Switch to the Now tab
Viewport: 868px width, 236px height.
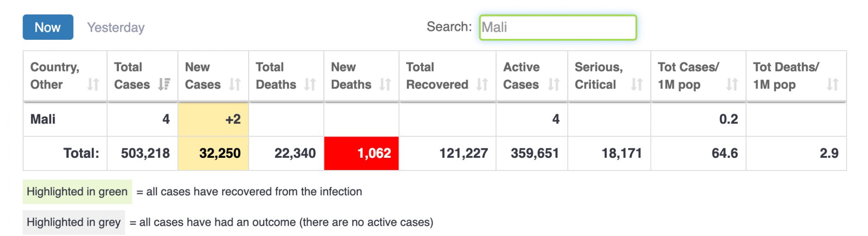(x=48, y=27)
